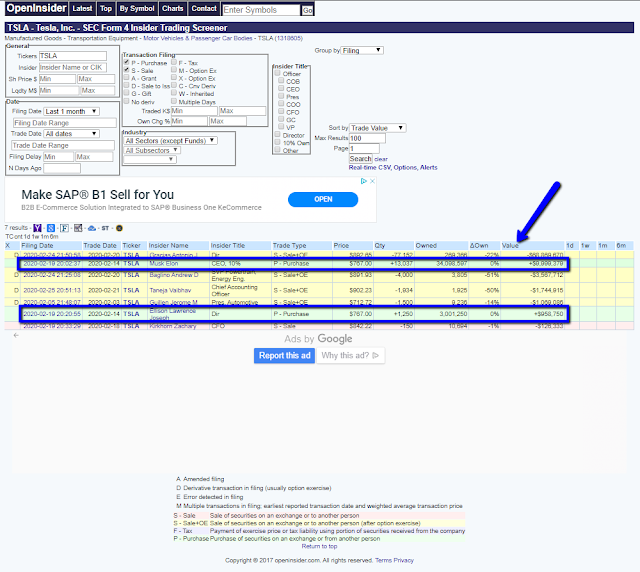Click the Musk Elon insider name link
This screenshot has height=572, width=640.
click(164, 264)
